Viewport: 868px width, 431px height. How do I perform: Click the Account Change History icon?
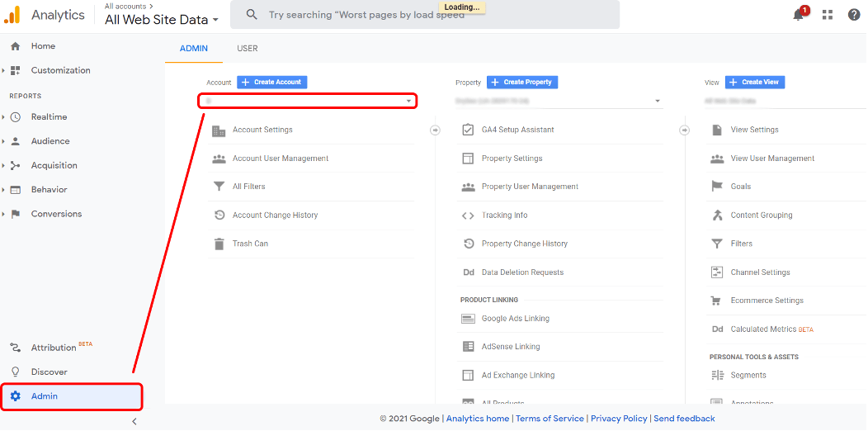pos(219,215)
